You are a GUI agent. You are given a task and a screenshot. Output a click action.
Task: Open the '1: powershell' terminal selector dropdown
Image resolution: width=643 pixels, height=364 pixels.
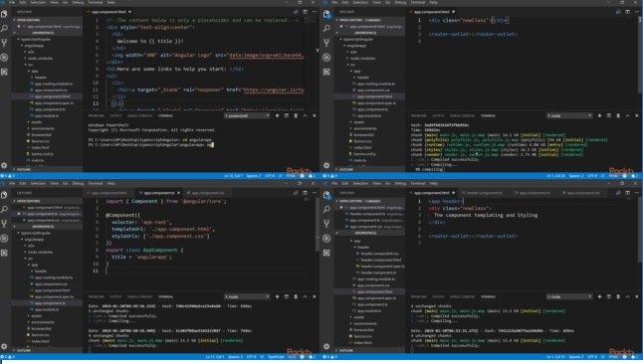click(247, 116)
